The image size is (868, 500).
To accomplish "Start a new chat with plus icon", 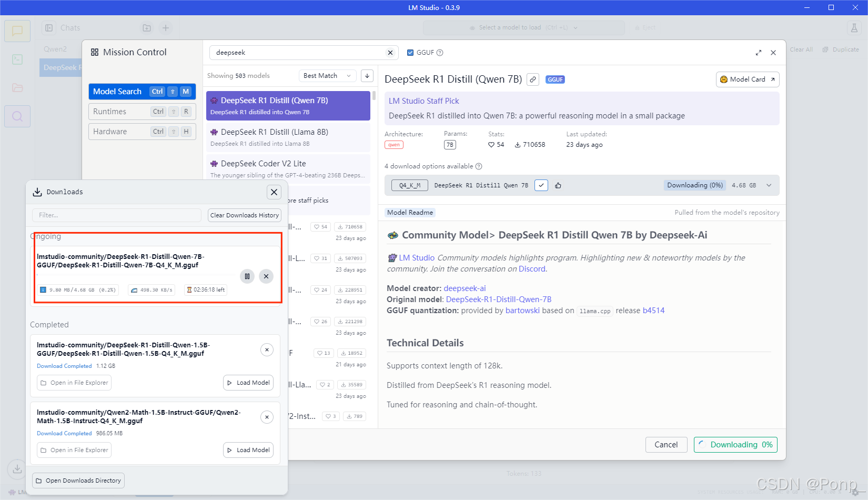I will click(166, 28).
